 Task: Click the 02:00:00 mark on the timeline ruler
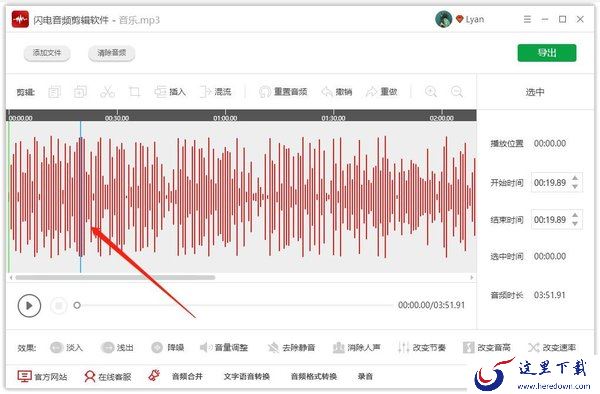pyautogui.click(x=442, y=118)
